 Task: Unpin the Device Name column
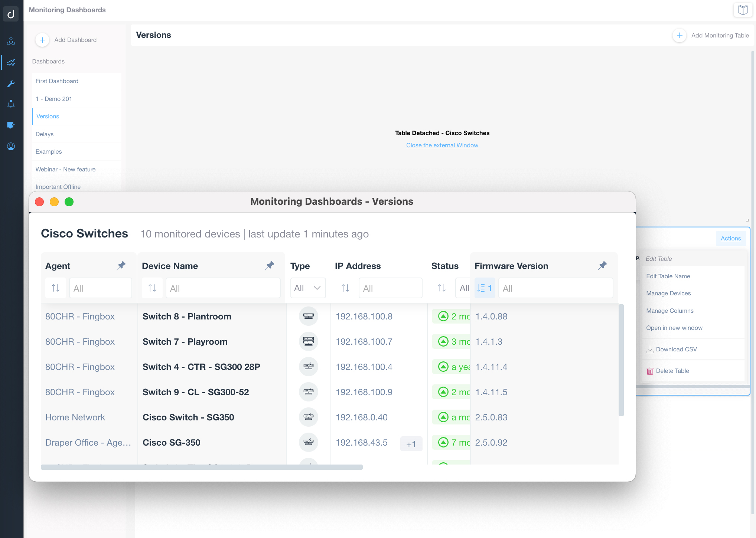[x=270, y=265]
